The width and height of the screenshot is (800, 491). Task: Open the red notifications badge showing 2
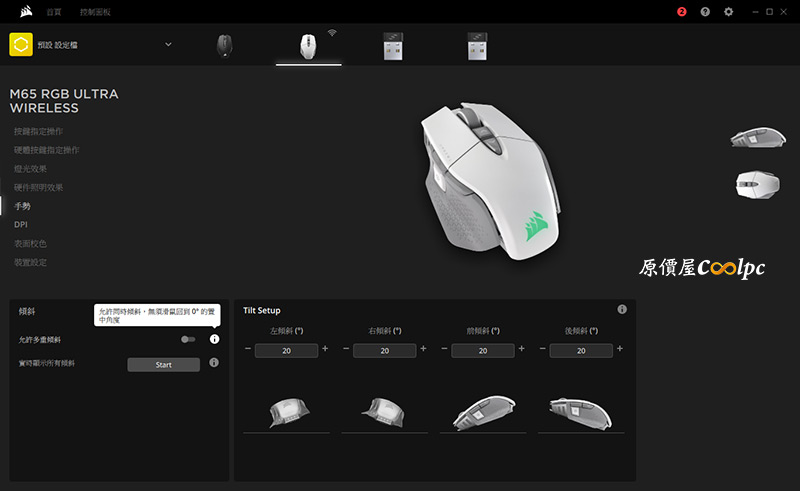pos(682,12)
